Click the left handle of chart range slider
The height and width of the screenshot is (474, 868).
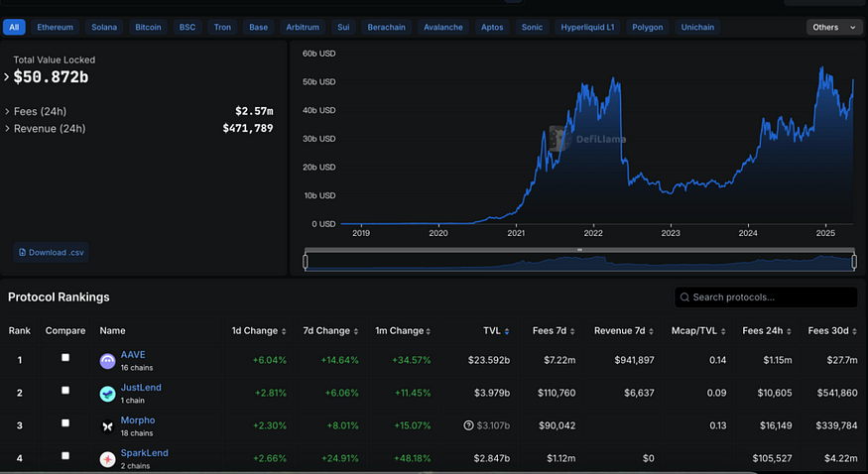306,262
